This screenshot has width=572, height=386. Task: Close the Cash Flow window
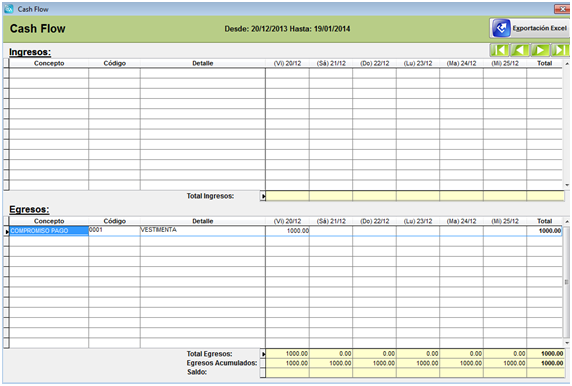pos(562,9)
